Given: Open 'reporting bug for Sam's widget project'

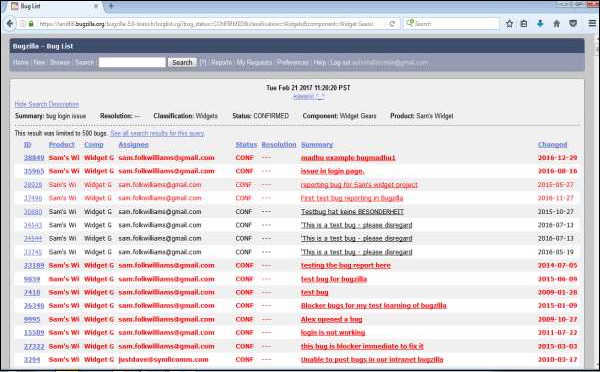Looking at the screenshot, I should pyautogui.click(x=359, y=184).
